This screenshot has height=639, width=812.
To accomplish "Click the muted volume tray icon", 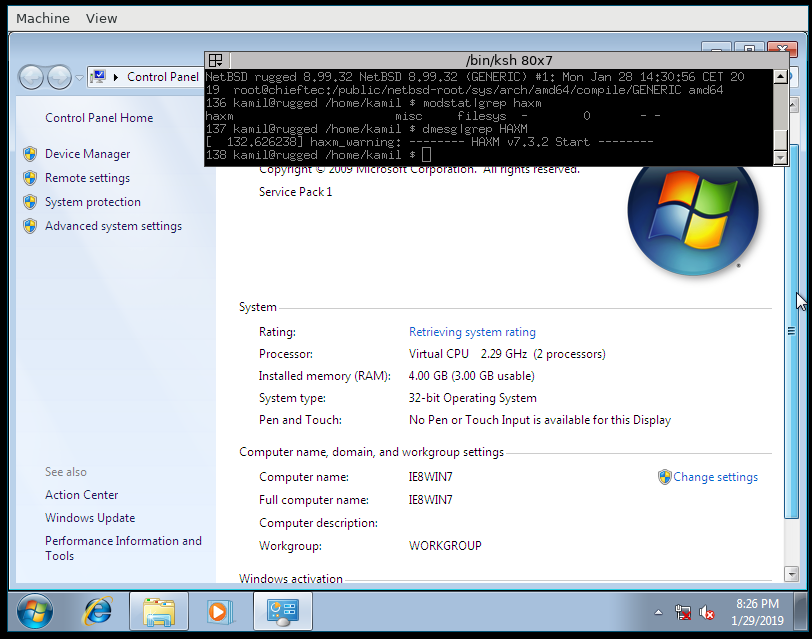I will [707, 613].
